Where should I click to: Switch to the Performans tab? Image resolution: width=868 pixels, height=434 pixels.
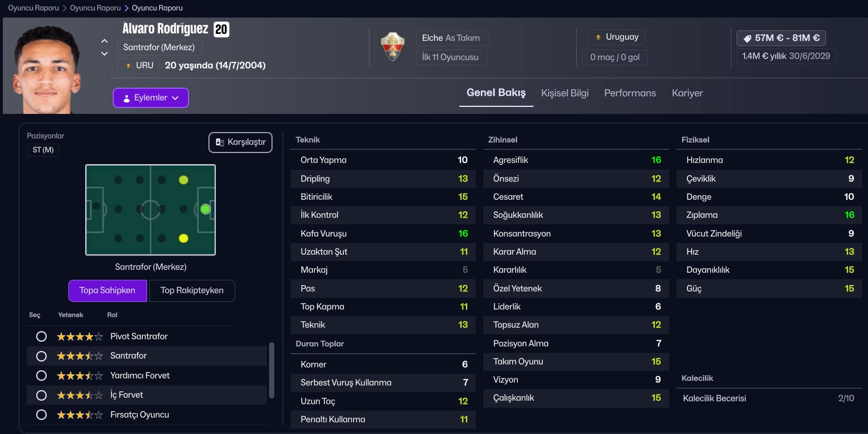630,93
